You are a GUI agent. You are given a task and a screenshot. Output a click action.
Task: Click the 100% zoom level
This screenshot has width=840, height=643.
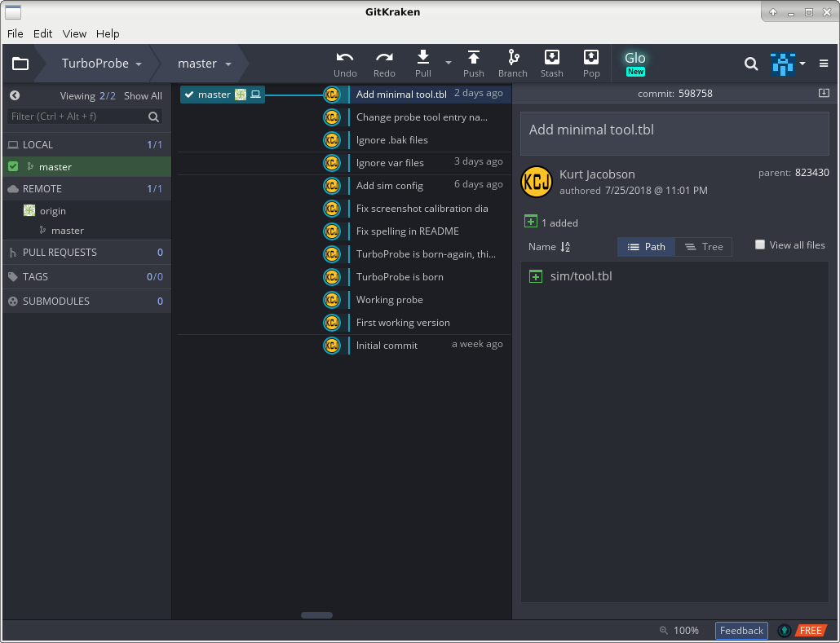click(686, 631)
